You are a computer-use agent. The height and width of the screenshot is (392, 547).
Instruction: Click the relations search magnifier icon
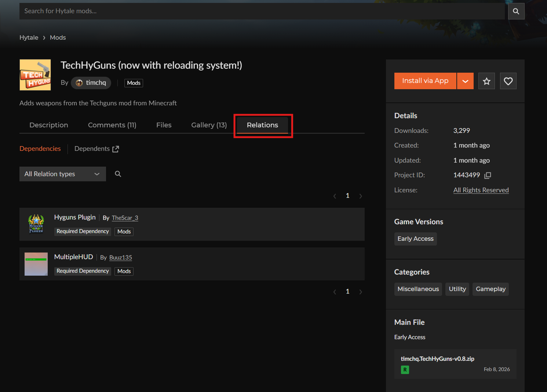[x=118, y=174]
